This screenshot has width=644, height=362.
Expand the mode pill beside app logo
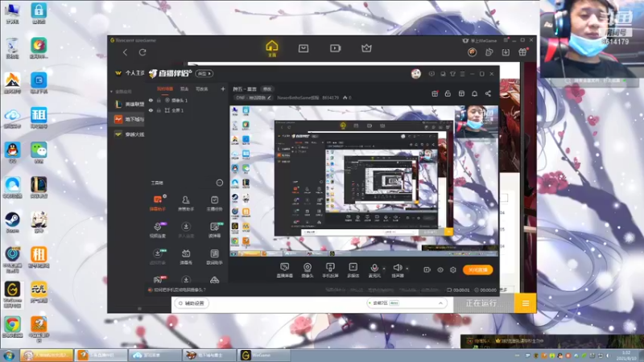(204, 73)
